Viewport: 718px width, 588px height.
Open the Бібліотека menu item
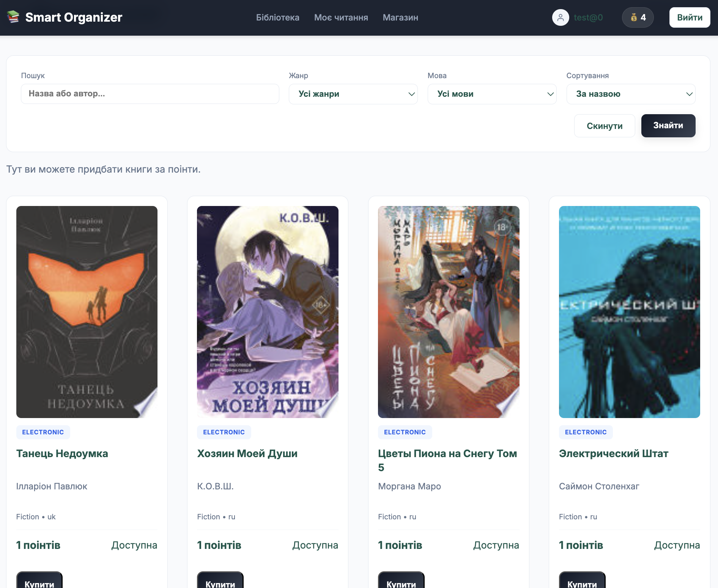pos(277,17)
